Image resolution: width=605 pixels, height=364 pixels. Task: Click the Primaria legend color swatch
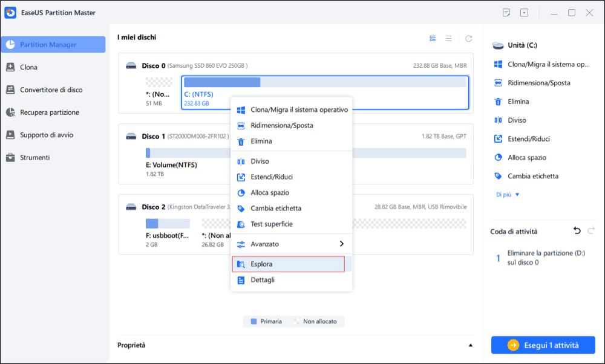(x=253, y=321)
